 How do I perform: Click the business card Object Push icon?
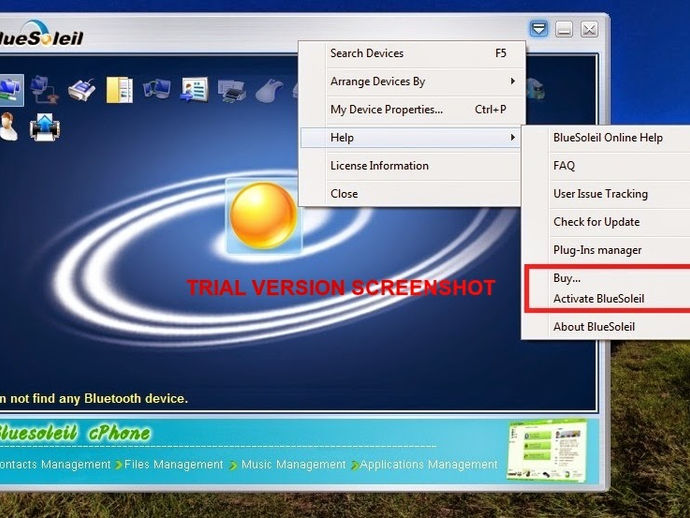(195, 89)
